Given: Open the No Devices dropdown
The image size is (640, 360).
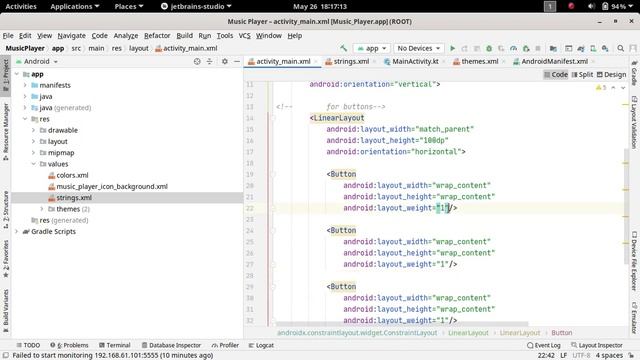Looking at the screenshot, I should (x=419, y=48).
